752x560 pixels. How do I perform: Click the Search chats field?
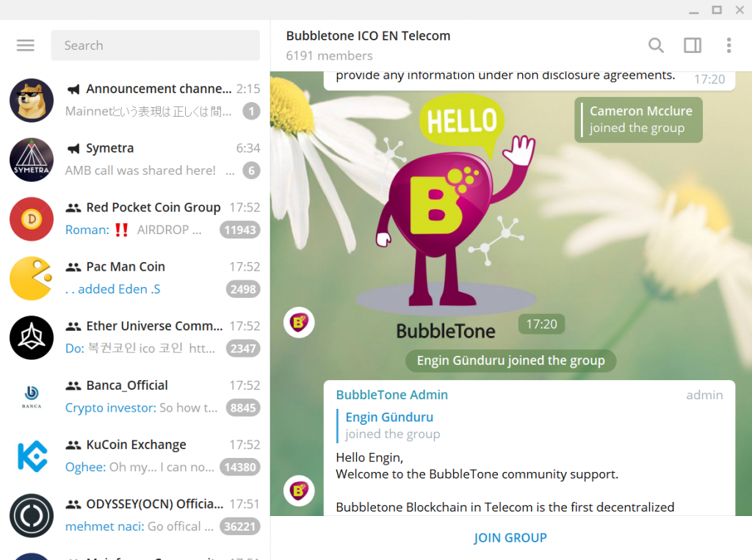[x=156, y=45]
